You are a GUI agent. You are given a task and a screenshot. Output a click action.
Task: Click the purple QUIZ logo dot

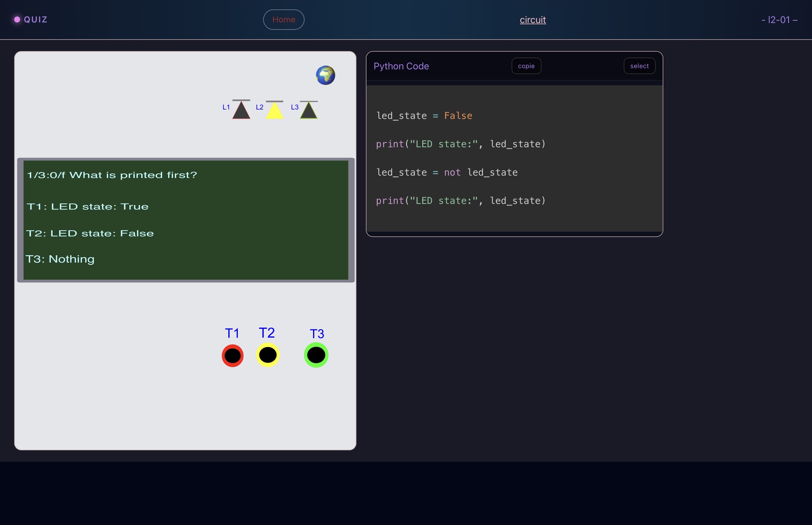[x=17, y=19]
